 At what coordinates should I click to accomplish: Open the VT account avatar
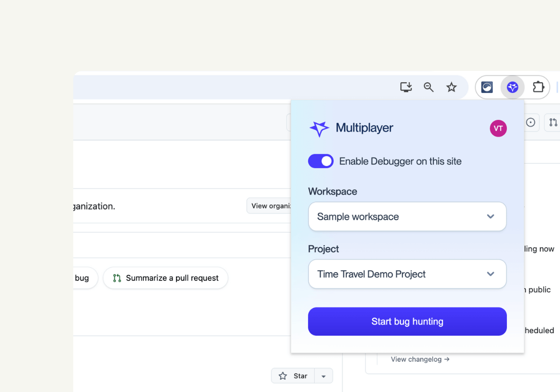(x=498, y=128)
